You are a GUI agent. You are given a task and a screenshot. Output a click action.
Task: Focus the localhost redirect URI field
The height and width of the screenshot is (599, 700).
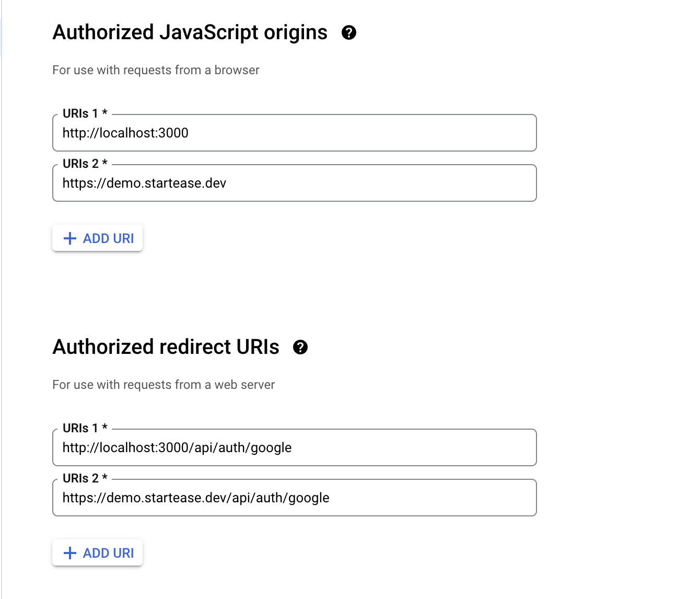tap(294, 447)
